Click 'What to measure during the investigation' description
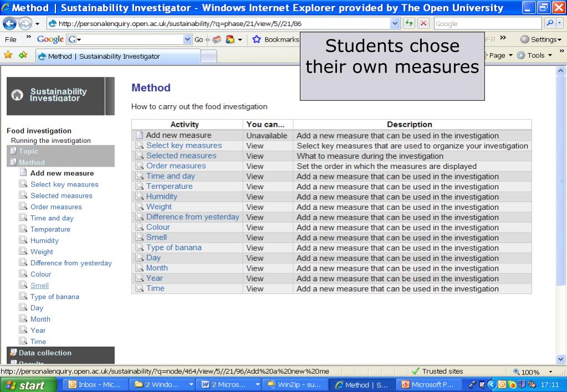567x392 pixels. 370,156
